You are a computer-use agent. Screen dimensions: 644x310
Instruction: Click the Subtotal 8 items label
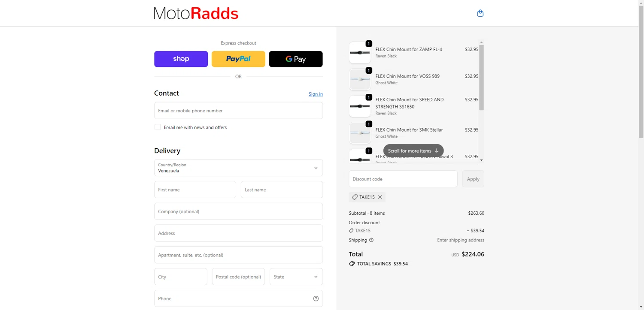coord(367,213)
